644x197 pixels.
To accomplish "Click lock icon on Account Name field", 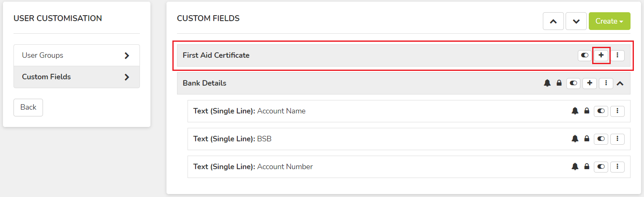I will coord(587,111).
